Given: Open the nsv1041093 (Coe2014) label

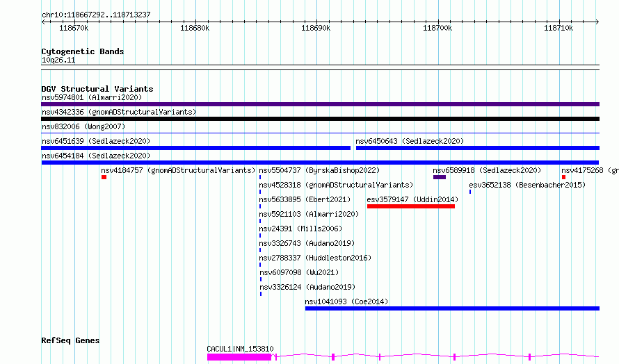Looking at the screenshot, I should [x=346, y=301].
